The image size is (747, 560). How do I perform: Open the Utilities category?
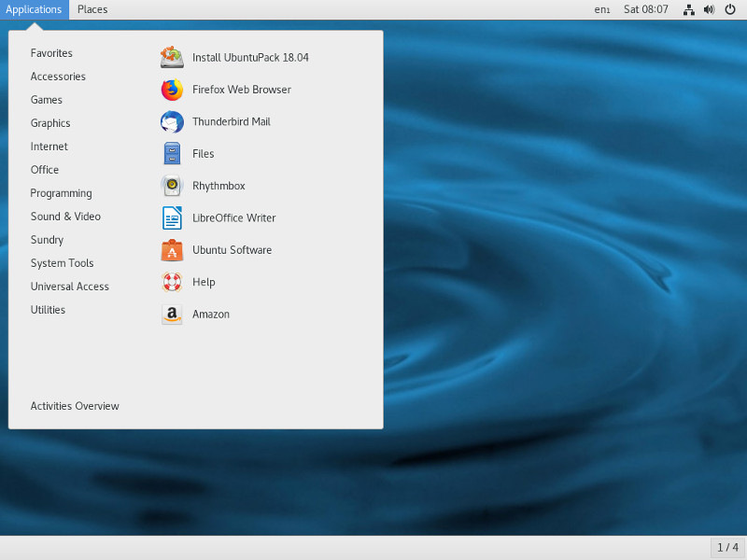[48, 310]
